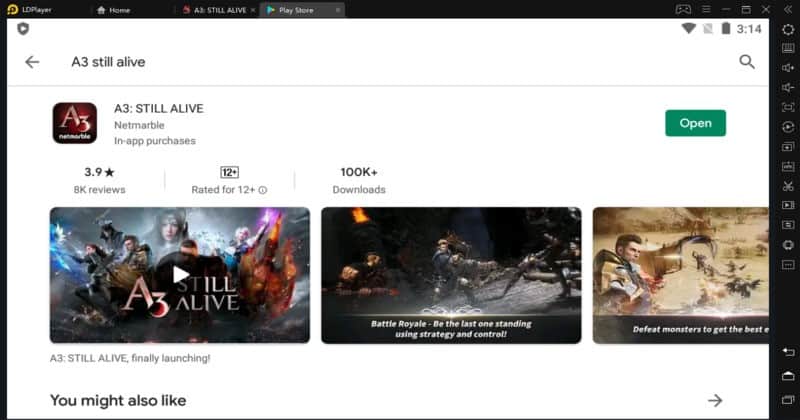The width and height of the screenshot is (800, 420).
Task: Open the synchronizer icon in sidebar
Action: [788, 225]
